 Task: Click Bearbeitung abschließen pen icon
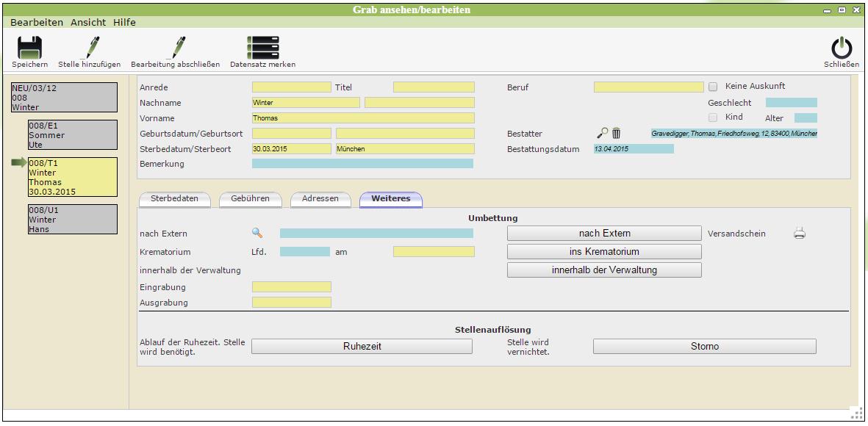pyautogui.click(x=175, y=48)
